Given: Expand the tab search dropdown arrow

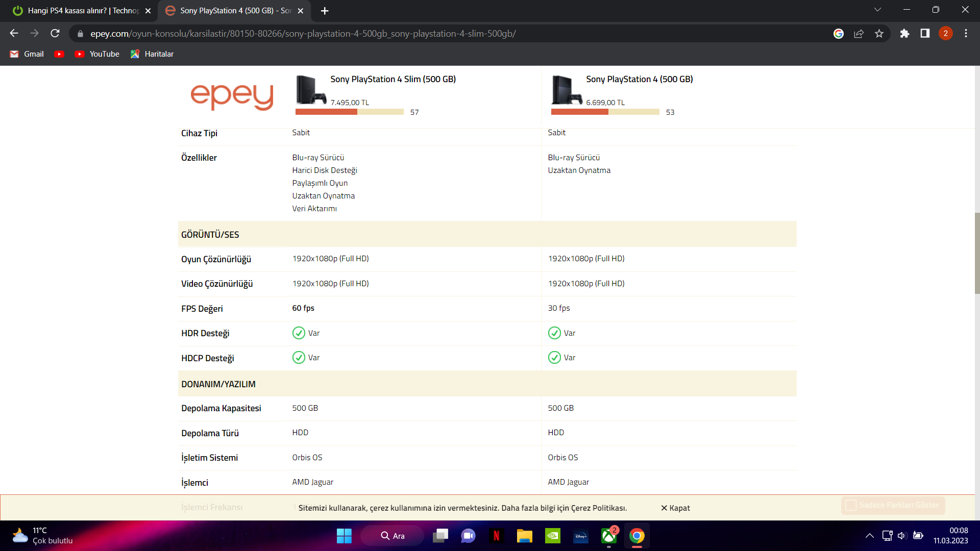Looking at the screenshot, I should tap(877, 10).
